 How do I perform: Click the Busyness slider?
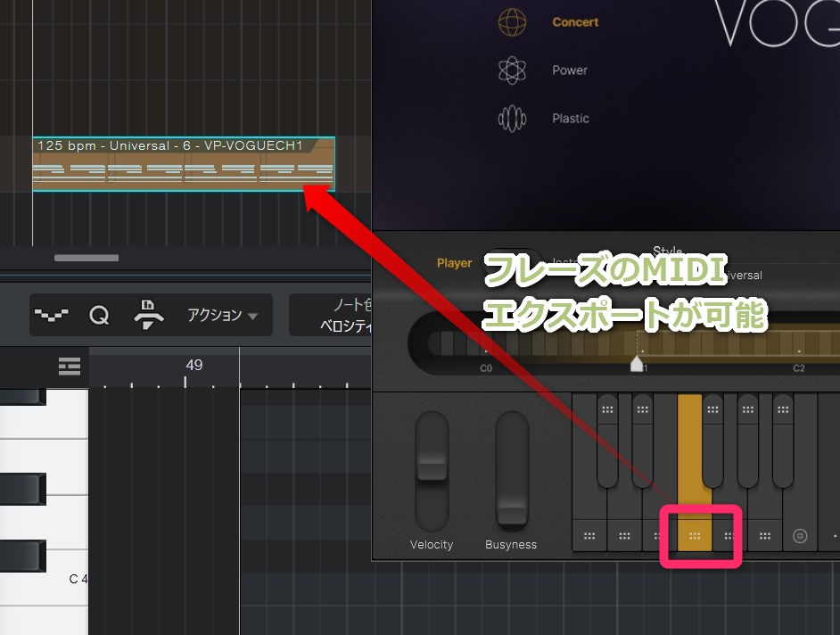512,471
